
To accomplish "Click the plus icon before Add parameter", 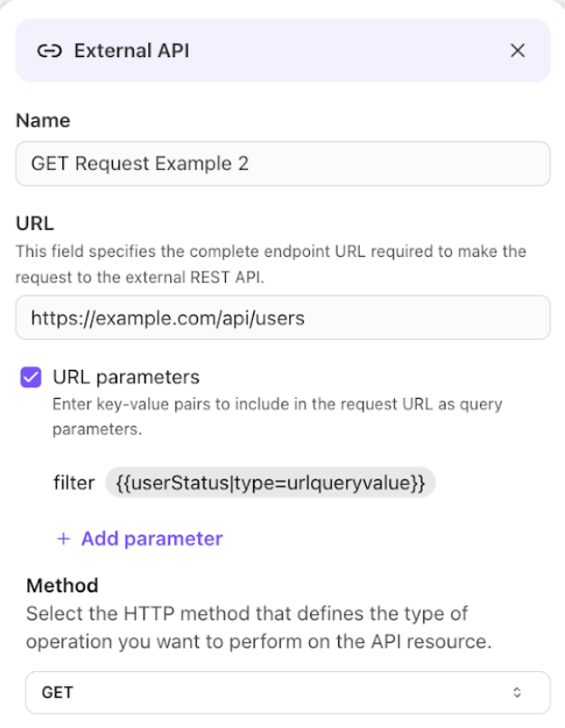I will (x=63, y=539).
